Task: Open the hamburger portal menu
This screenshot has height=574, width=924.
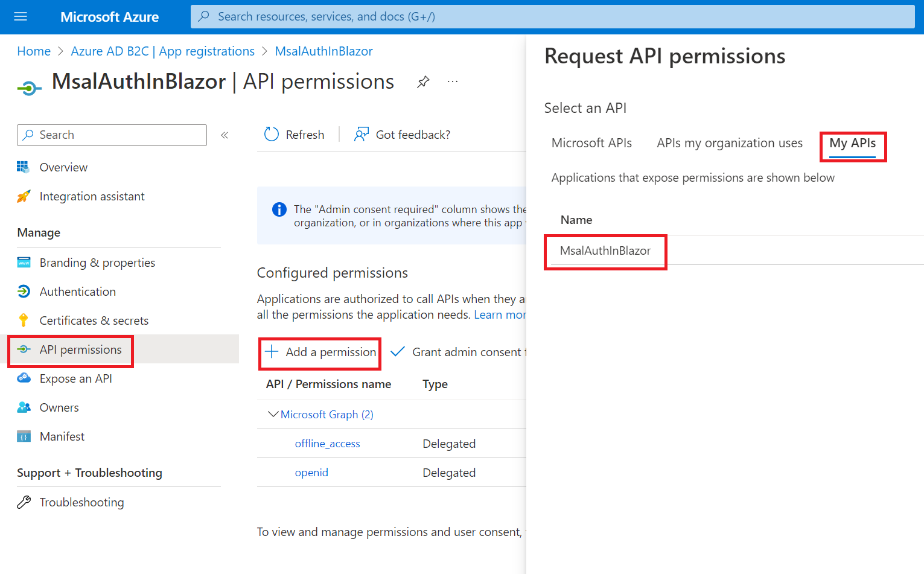Action: click(21, 17)
